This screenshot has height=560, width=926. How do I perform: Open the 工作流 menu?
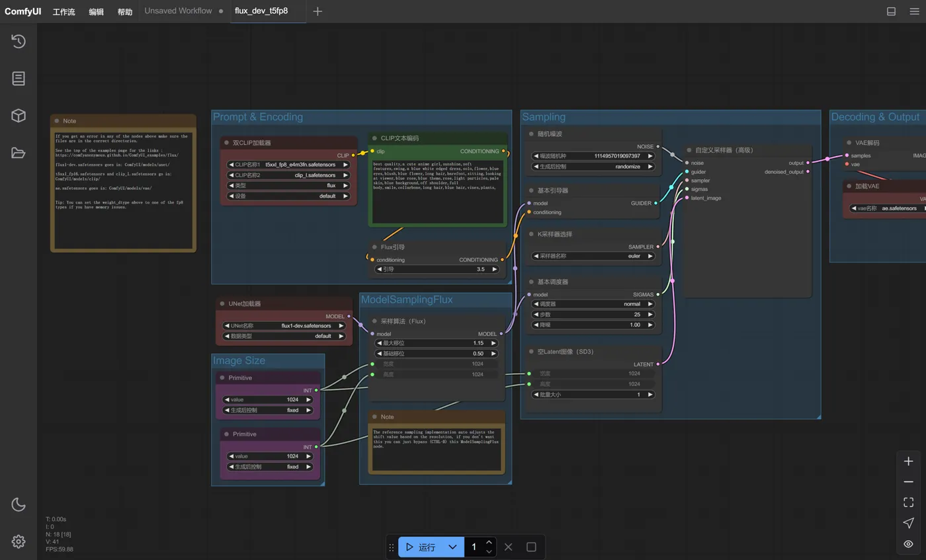(63, 12)
